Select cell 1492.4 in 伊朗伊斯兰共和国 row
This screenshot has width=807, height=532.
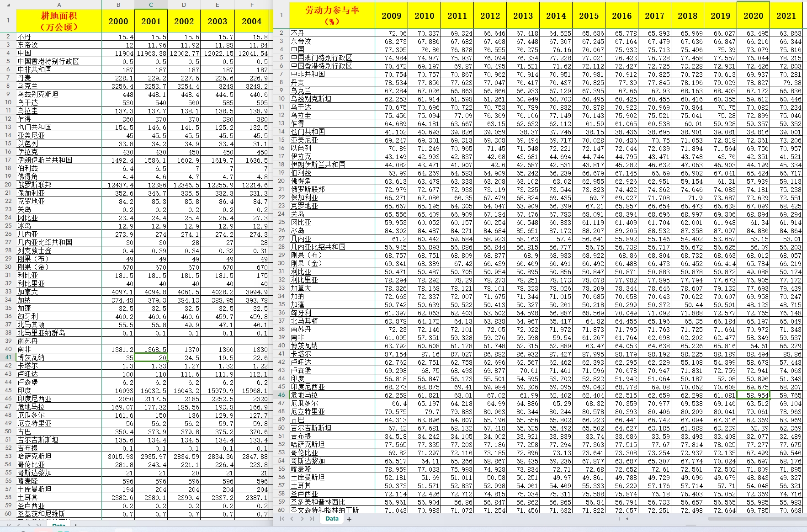pyautogui.click(x=118, y=160)
